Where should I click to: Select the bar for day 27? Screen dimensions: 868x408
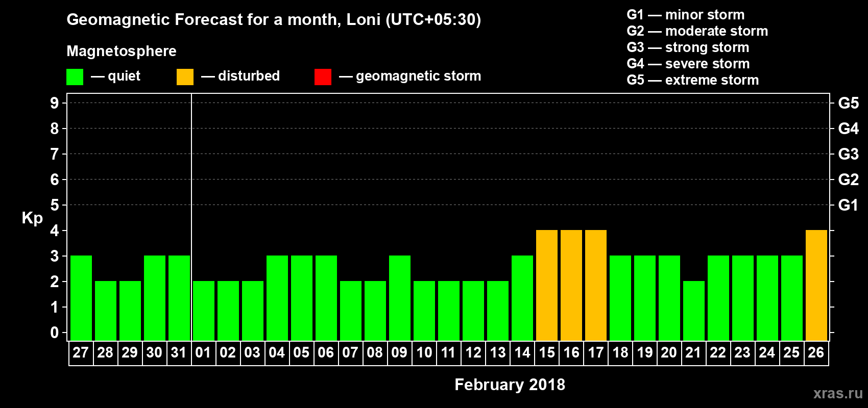point(81,298)
